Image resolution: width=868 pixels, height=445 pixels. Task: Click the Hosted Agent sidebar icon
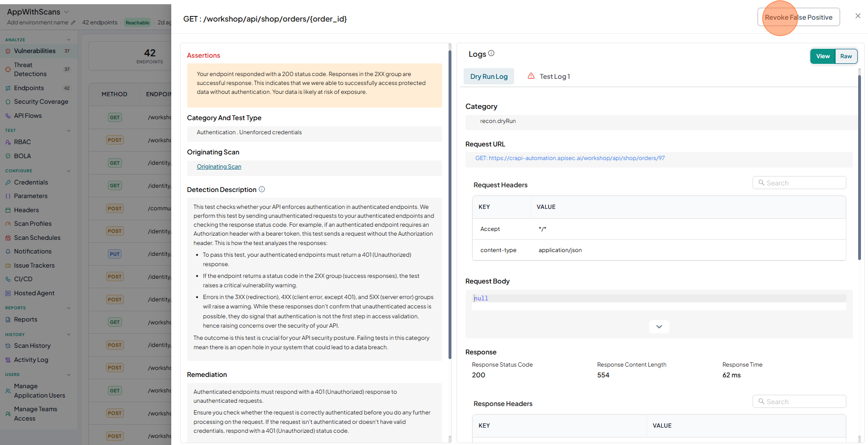(8, 293)
